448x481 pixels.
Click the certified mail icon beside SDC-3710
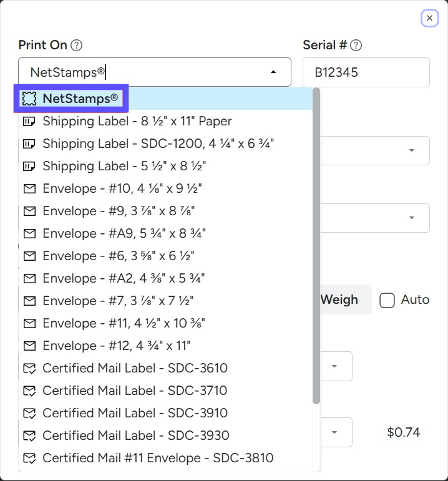29,391
